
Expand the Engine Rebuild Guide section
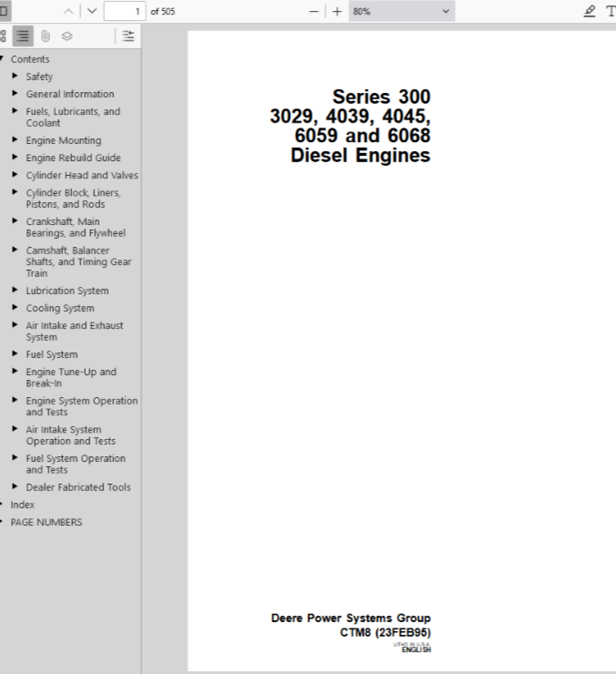click(15, 158)
